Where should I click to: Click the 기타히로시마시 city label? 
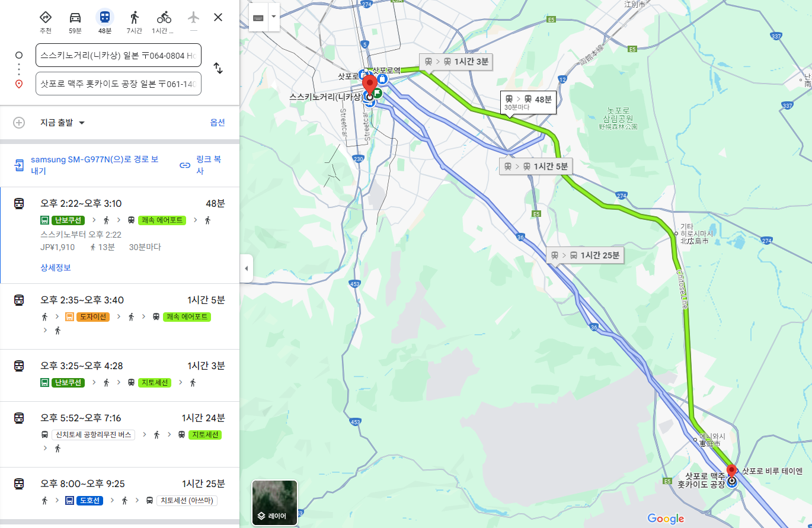click(x=698, y=233)
